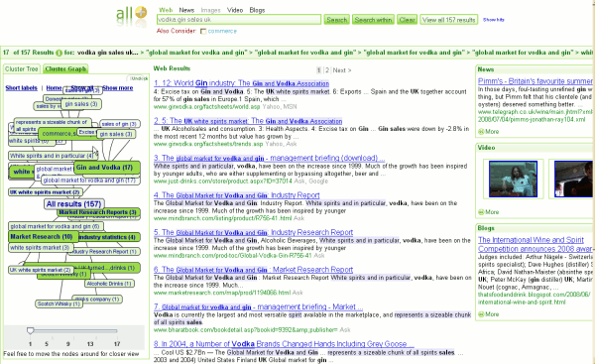Screen dimensions: 595x364
Task: Adjust the cluster graph slider handle
Action: click(31, 330)
